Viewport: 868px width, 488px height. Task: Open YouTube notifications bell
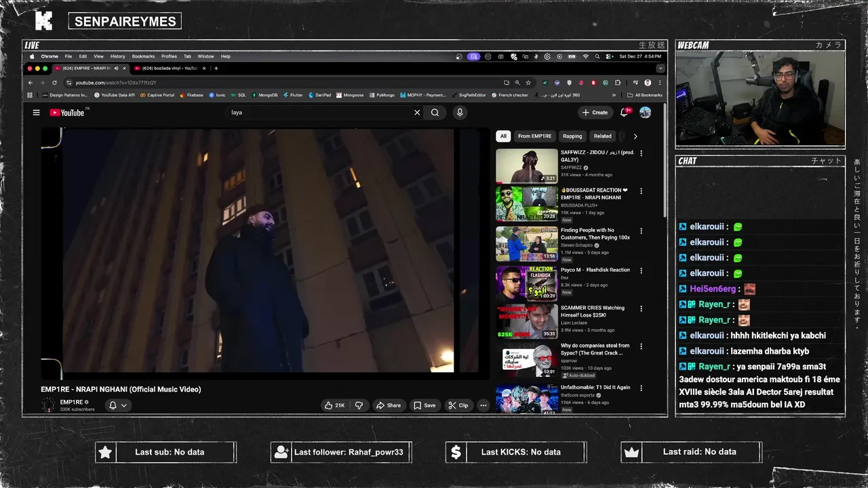[x=625, y=113]
